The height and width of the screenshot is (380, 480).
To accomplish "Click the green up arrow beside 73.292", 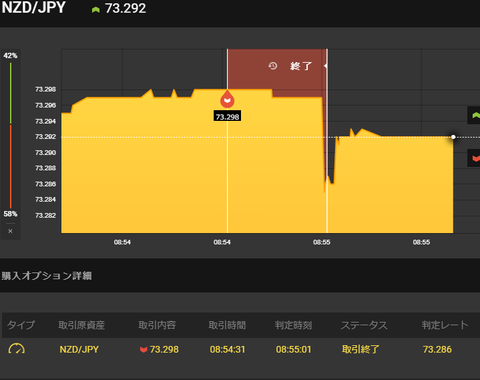I will coord(96,10).
